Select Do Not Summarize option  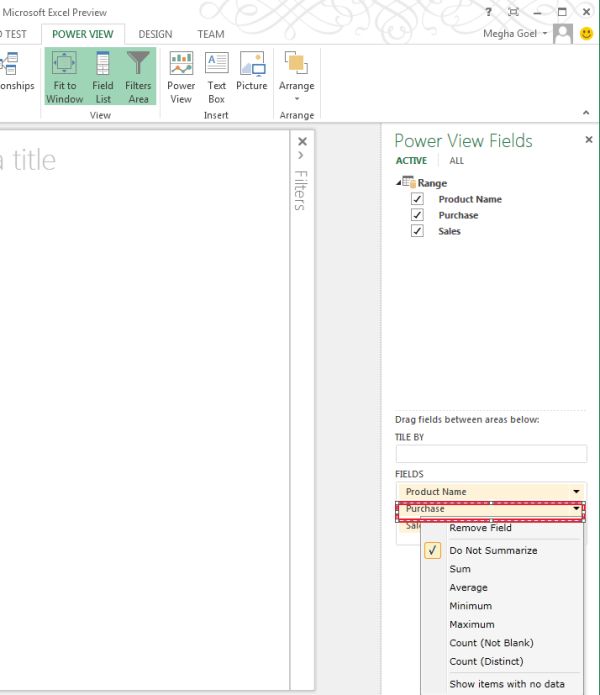click(493, 551)
